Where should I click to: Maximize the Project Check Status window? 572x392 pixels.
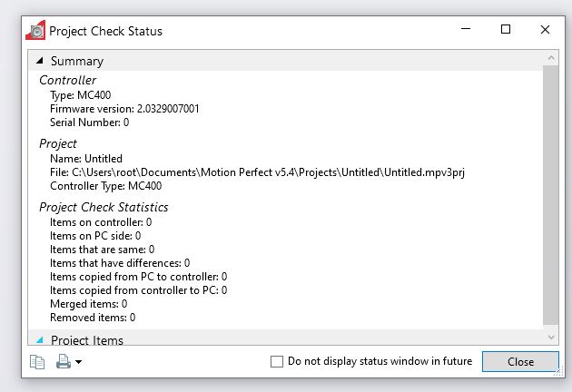[x=505, y=29]
